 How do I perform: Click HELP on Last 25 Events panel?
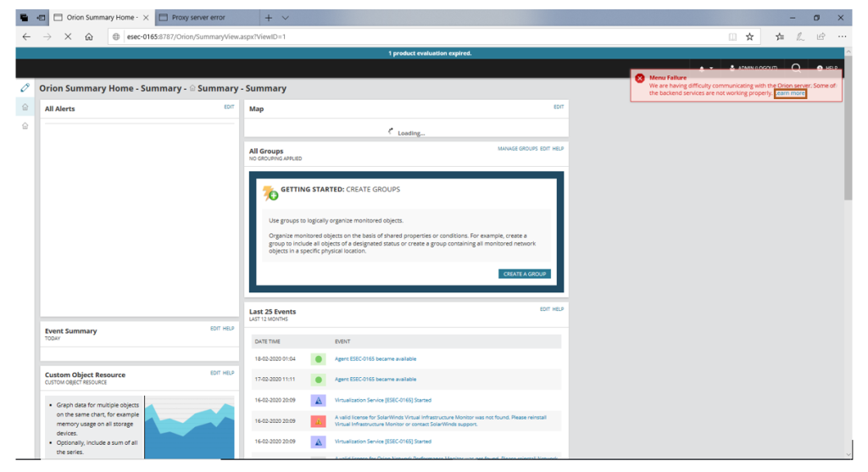tap(558, 309)
